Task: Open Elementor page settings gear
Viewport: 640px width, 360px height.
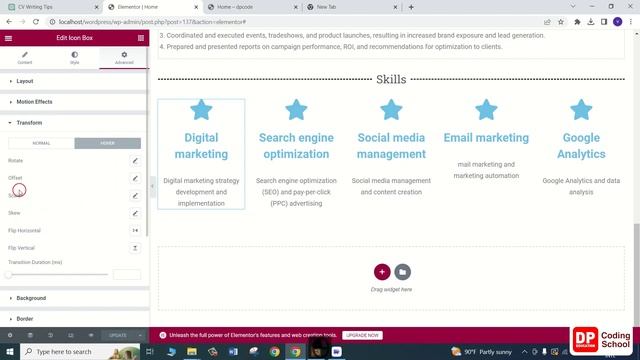Action: [x=10, y=335]
